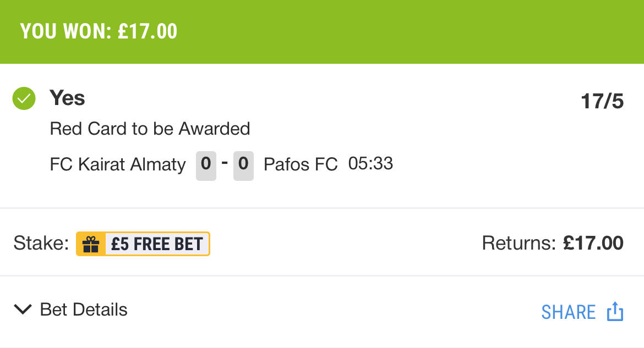Click the Stake label
This screenshot has height=348, width=644.
point(41,243)
